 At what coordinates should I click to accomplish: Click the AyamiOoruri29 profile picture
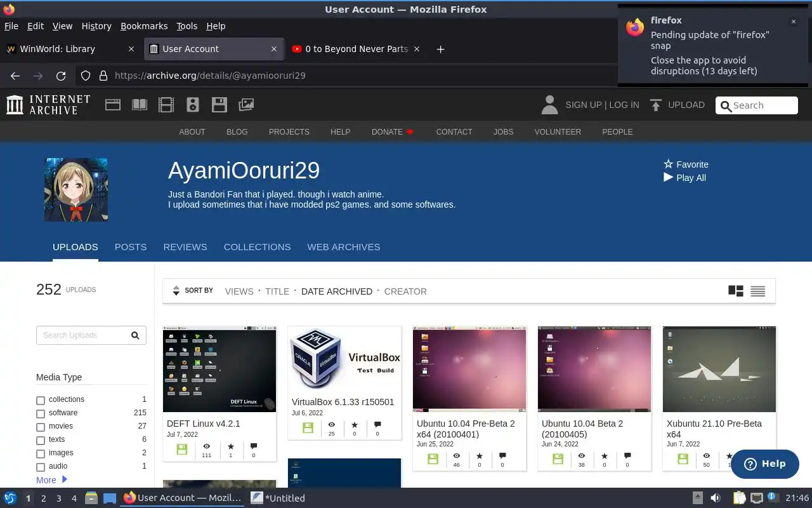coord(76,190)
